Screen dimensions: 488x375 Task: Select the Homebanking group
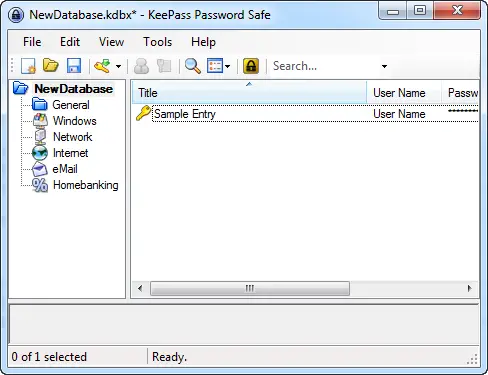tap(86, 185)
